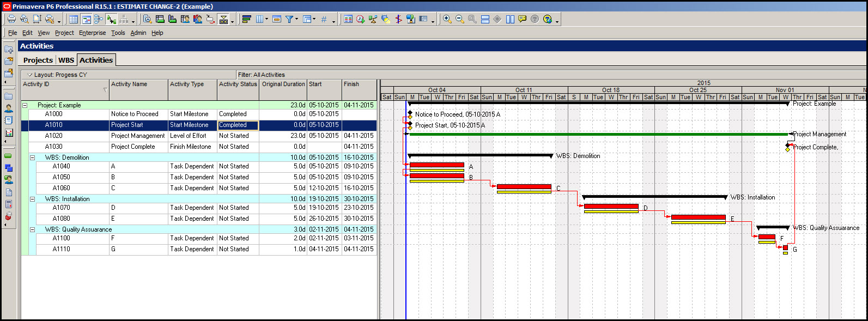The image size is (868, 321).
Task: Open the Layout: Progess CY options bar
Action: 129,75
